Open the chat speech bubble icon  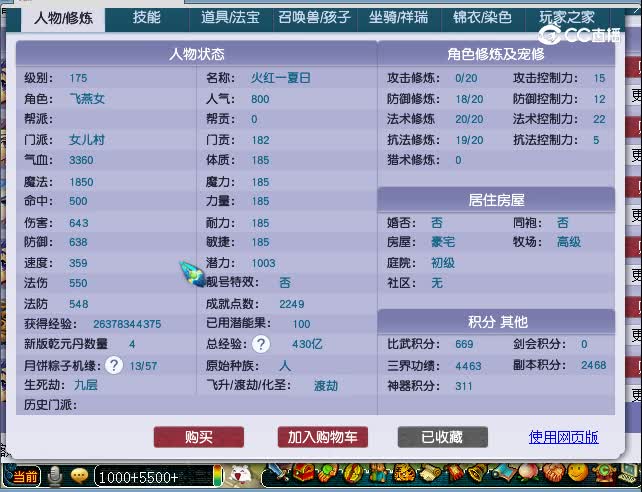coord(79,476)
